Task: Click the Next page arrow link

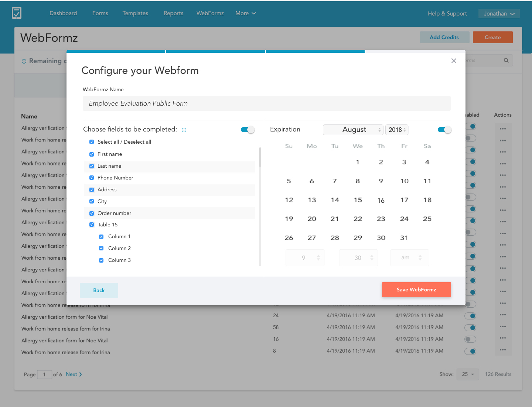Action: click(74, 374)
